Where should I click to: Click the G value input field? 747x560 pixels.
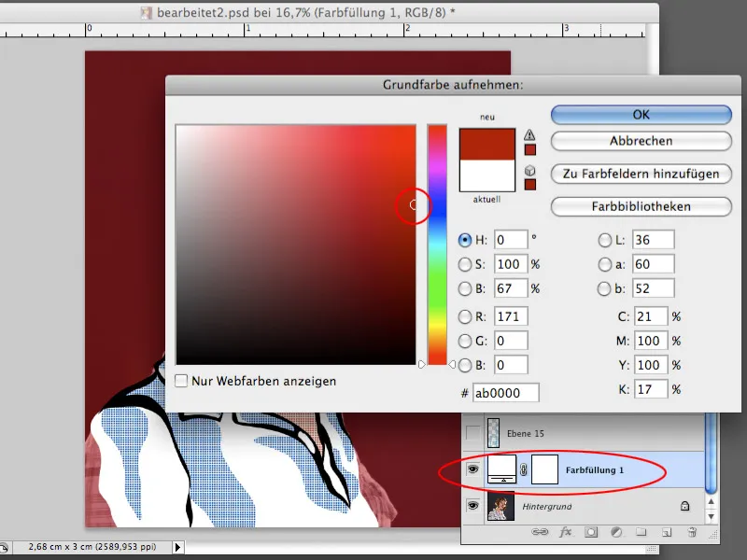click(x=511, y=341)
